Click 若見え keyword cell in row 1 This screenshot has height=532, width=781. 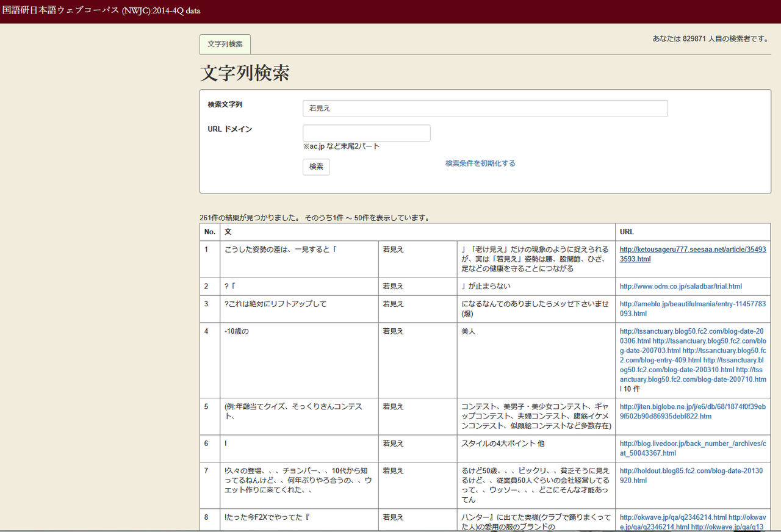click(x=417, y=259)
